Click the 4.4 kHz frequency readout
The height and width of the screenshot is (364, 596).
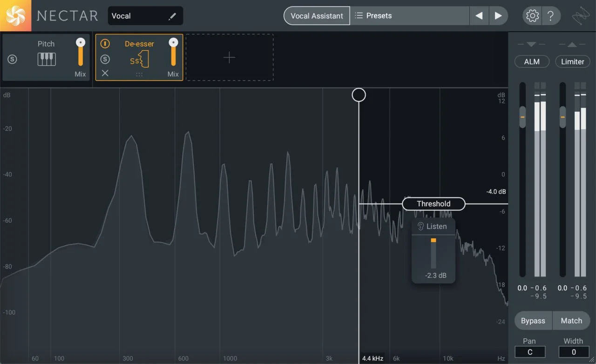pos(372,358)
